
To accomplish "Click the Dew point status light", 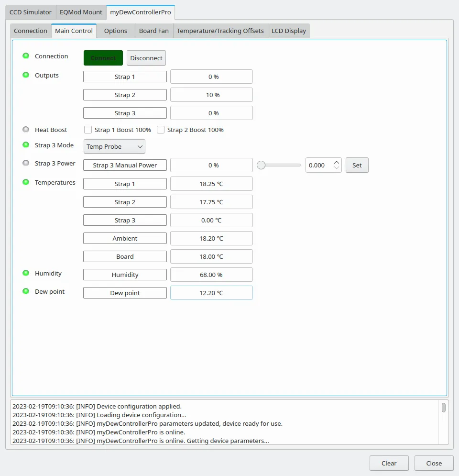I will click(26, 291).
